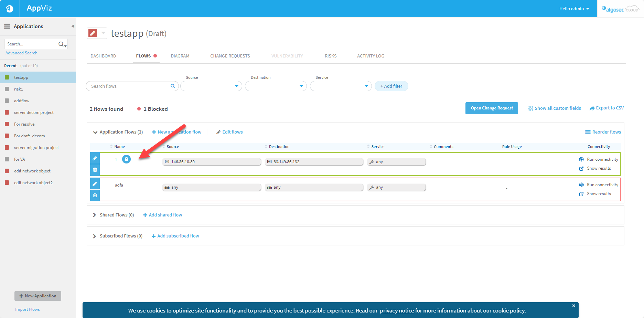Click the hamburger menu icon beside Applications
The image size is (644, 318).
pyautogui.click(x=7, y=26)
